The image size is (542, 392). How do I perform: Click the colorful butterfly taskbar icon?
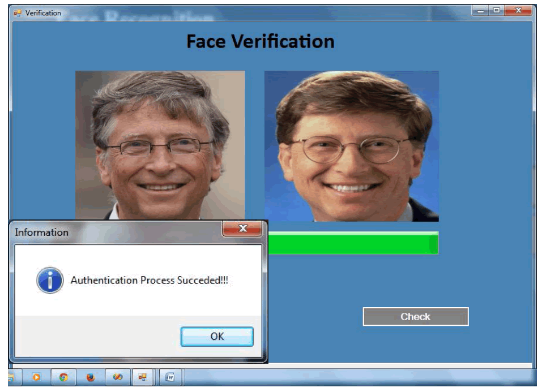pos(117,377)
